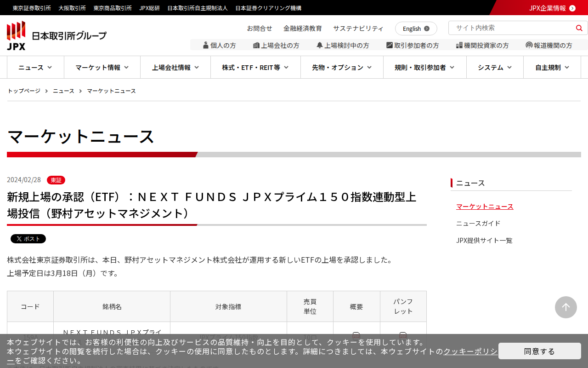Go to トップページ breadcrumb
The height and width of the screenshot is (368, 588).
(x=24, y=91)
